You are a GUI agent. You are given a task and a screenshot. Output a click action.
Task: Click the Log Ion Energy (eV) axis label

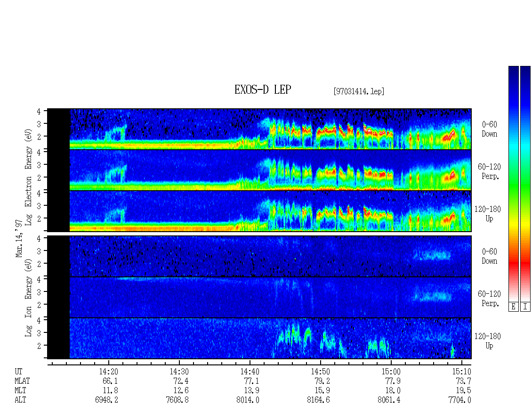(x=29, y=298)
